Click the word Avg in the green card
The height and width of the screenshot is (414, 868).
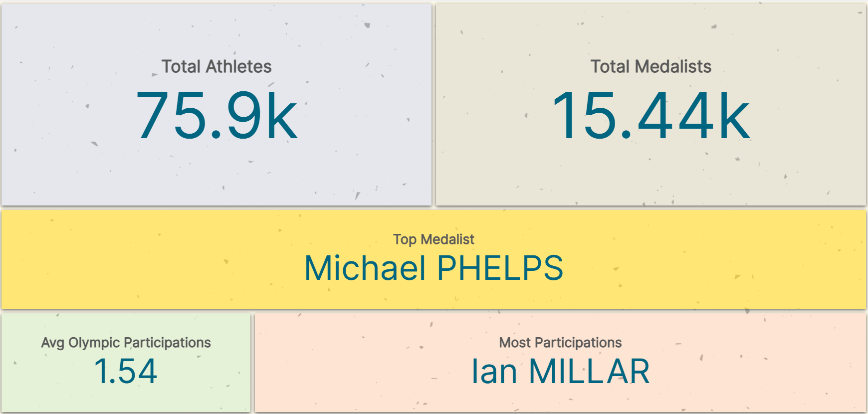tap(52, 343)
